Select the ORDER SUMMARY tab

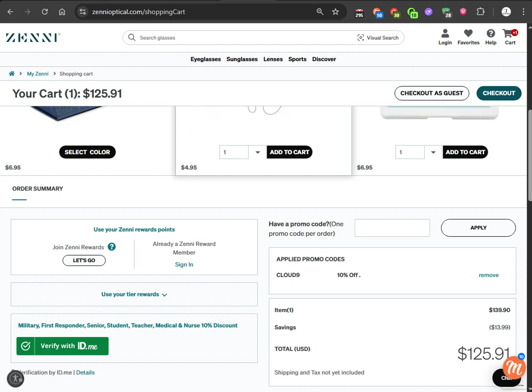(38, 189)
